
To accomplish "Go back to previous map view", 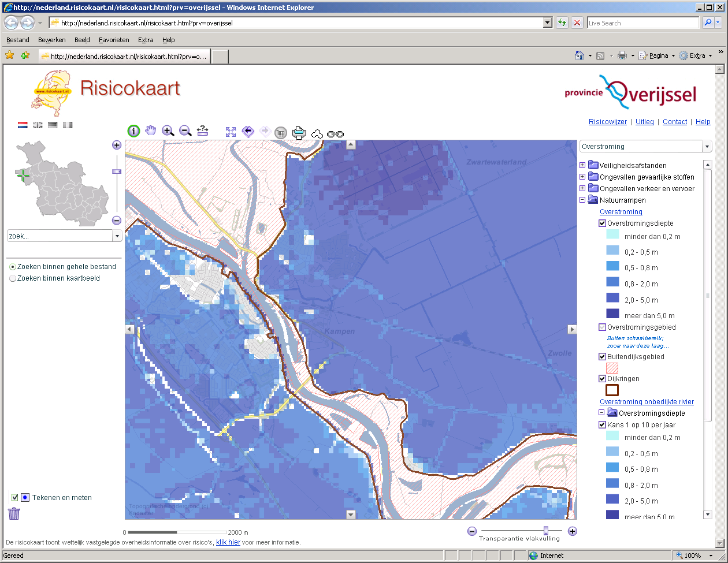I will pos(248,131).
